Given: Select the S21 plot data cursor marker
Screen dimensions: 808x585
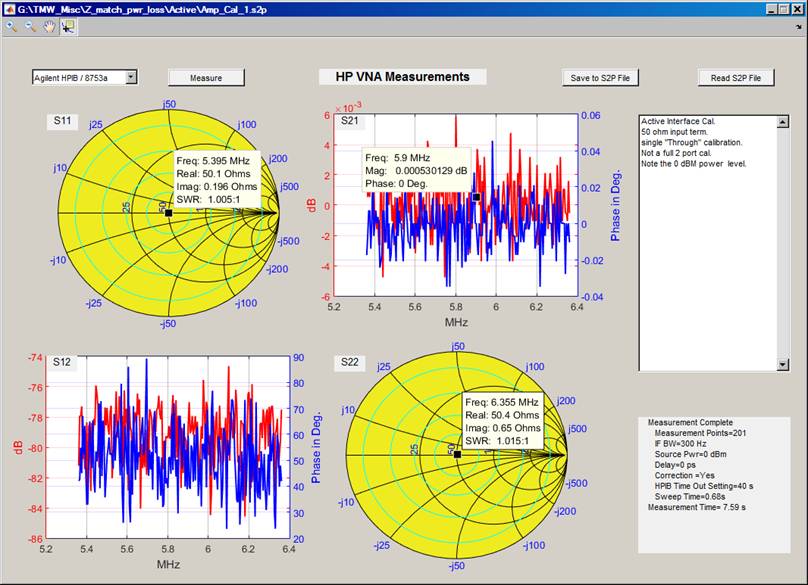Looking at the screenshot, I should pyautogui.click(x=477, y=197).
